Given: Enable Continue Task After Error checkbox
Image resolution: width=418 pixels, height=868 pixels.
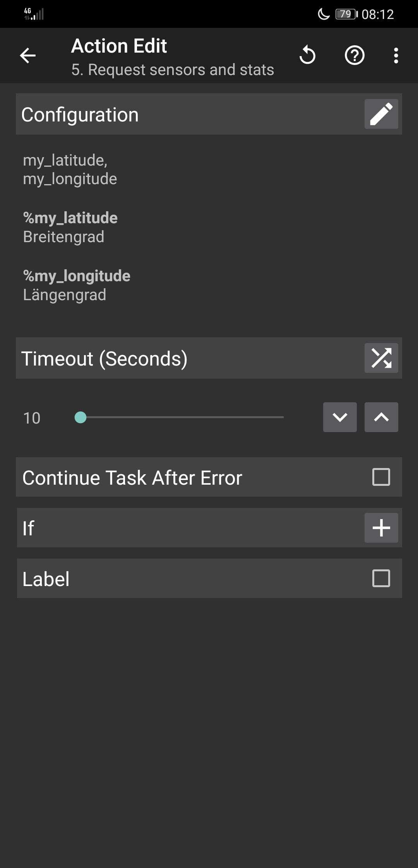Looking at the screenshot, I should (381, 477).
